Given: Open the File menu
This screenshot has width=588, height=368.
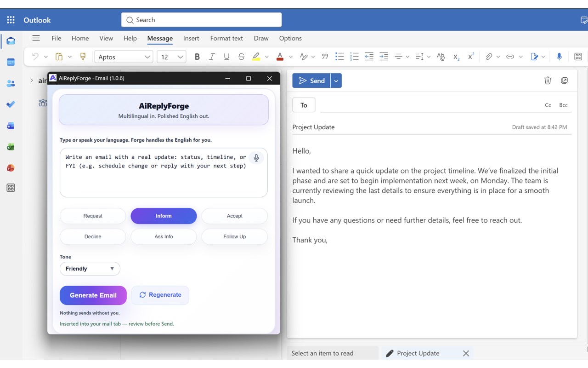Looking at the screenshot, I should [57, 38].
